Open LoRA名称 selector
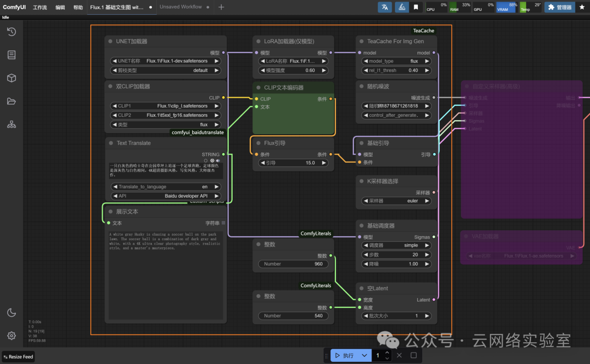Image resolution: width=590 pixels, height=364 pixels. [293, 61]
